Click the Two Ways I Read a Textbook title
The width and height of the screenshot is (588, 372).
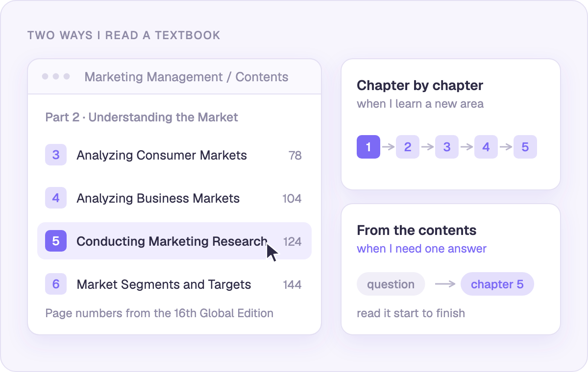124,35
